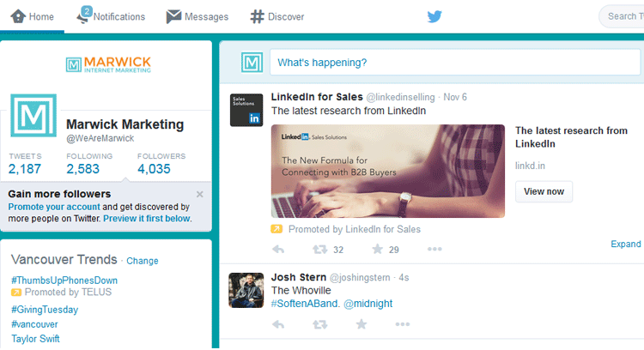
Task: Retweet the Josh Stern tweet
Action: pyautogui.click(x=320, y=324)
